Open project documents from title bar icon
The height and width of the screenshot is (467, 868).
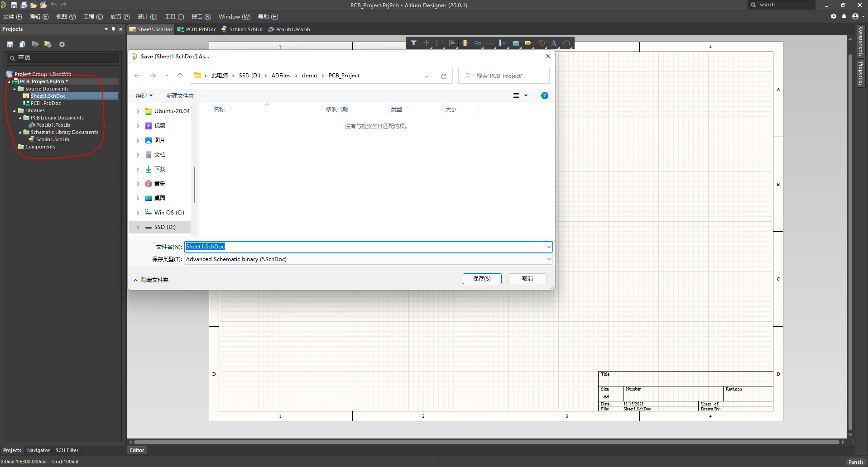(x=44, y=5)
